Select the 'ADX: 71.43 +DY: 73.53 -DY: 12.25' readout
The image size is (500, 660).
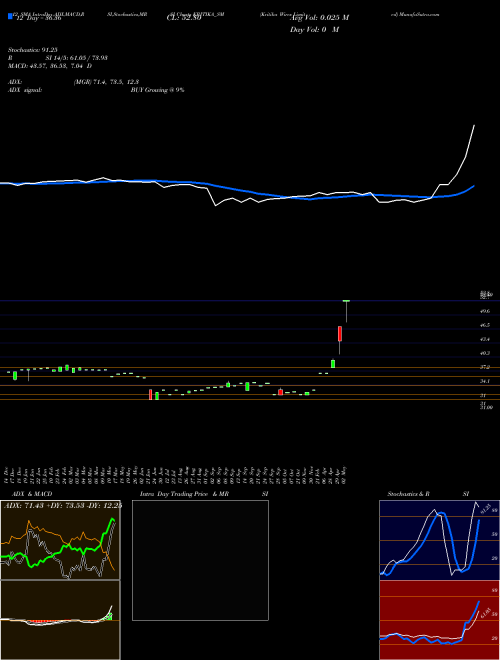tap(62, 505)
